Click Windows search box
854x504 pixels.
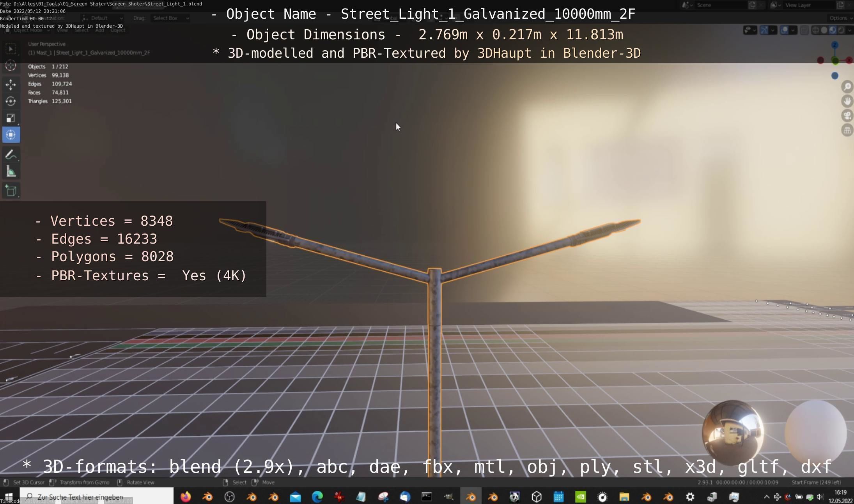[96, 497]
